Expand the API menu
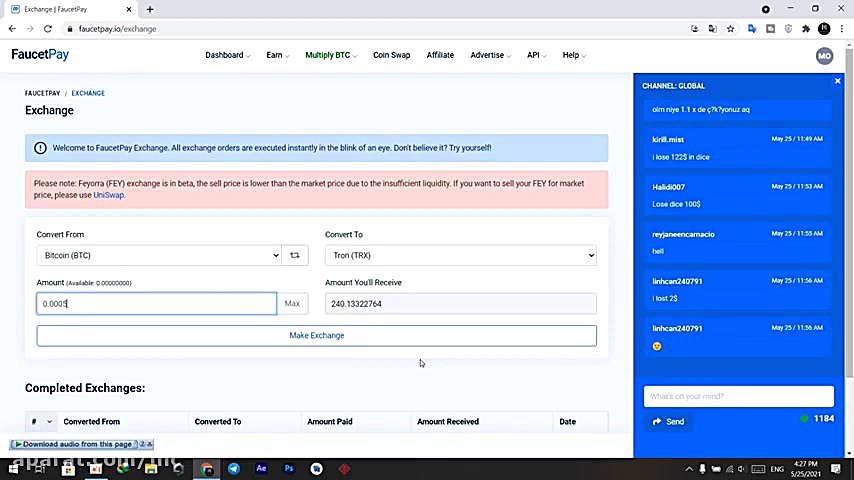Viewport: 854px width, 480px height. pos(536,55)
